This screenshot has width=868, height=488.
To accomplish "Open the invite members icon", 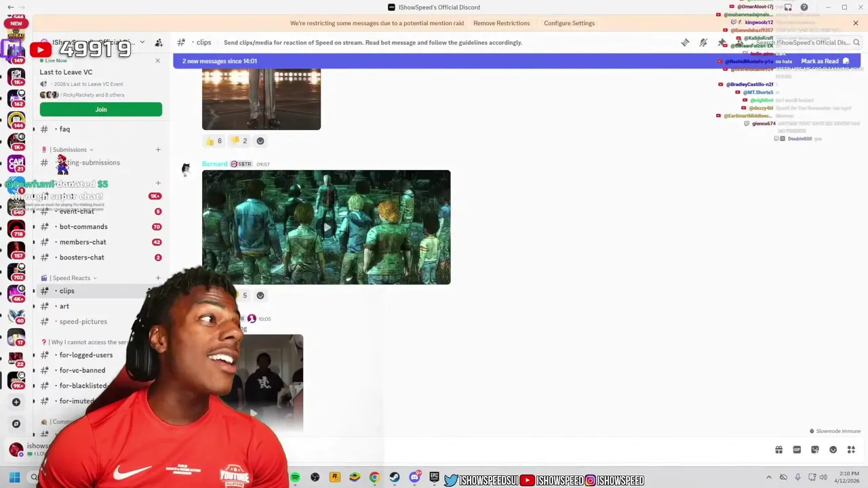I will (x=159, y=43).
